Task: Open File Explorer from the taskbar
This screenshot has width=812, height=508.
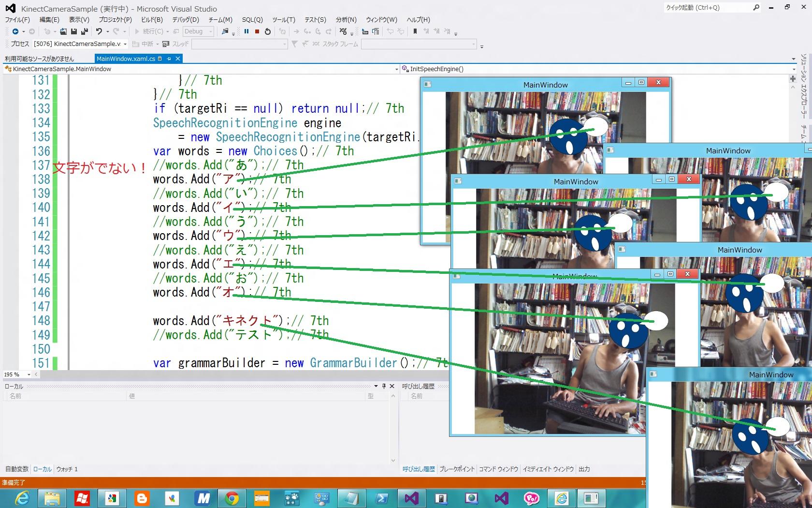Action: point(52,498)
